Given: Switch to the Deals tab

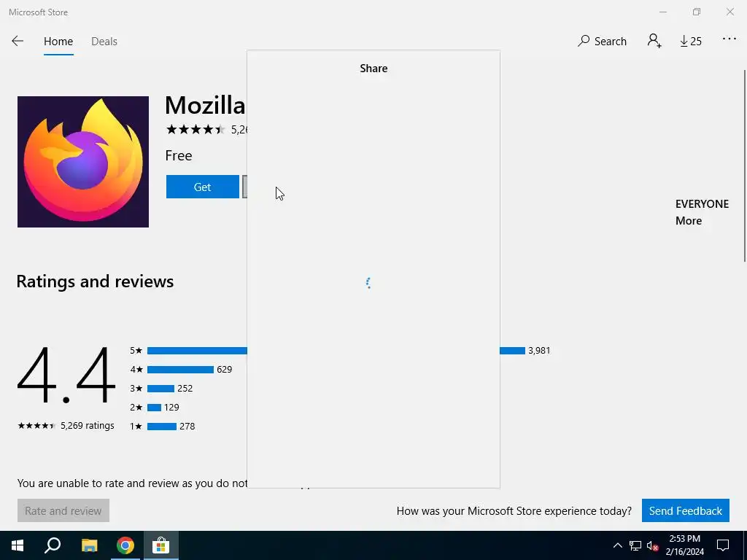Looking at the screenshot, I should [104, 42].
